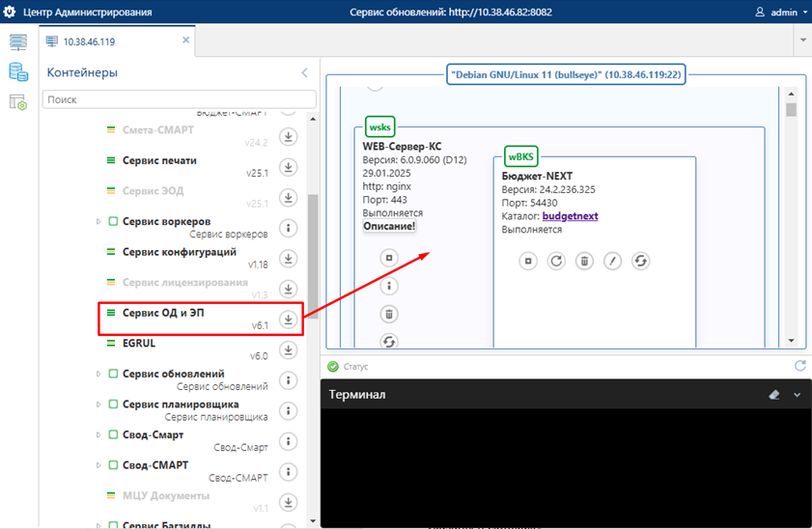Stop the Бюджет-NEXT application
This screenshot has width=812, height=529.
coord(528,261)
